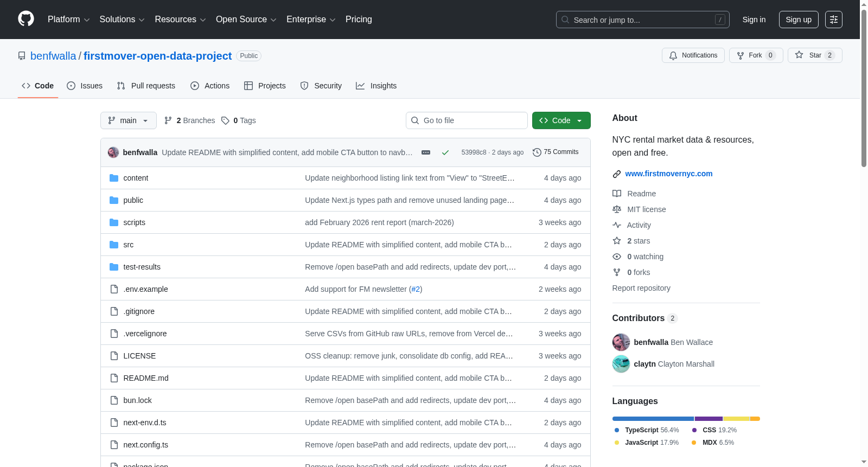Fork this repository
868x467 pixels.
pyautogui.click(x=756, y=55)
